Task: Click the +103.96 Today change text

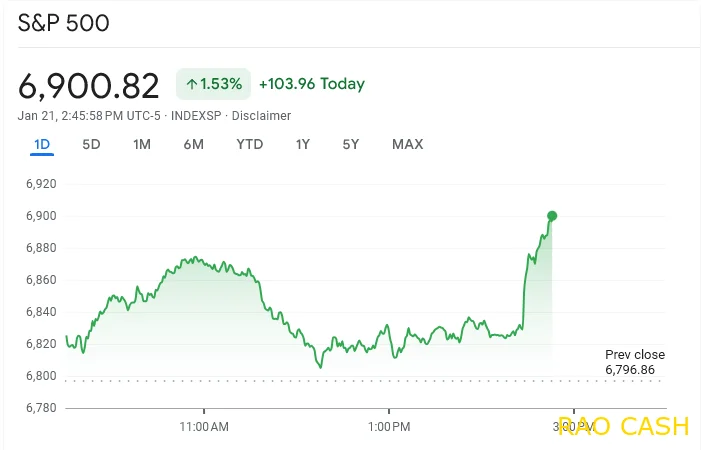Action: tap(311, 85)
